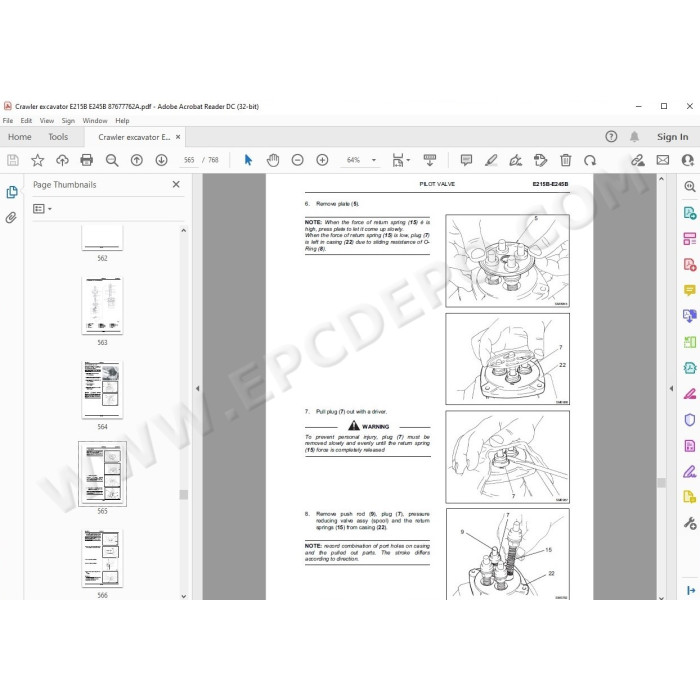Select page 563 thumbnail
The image size is (700, 700).
(x=102, y=305)
